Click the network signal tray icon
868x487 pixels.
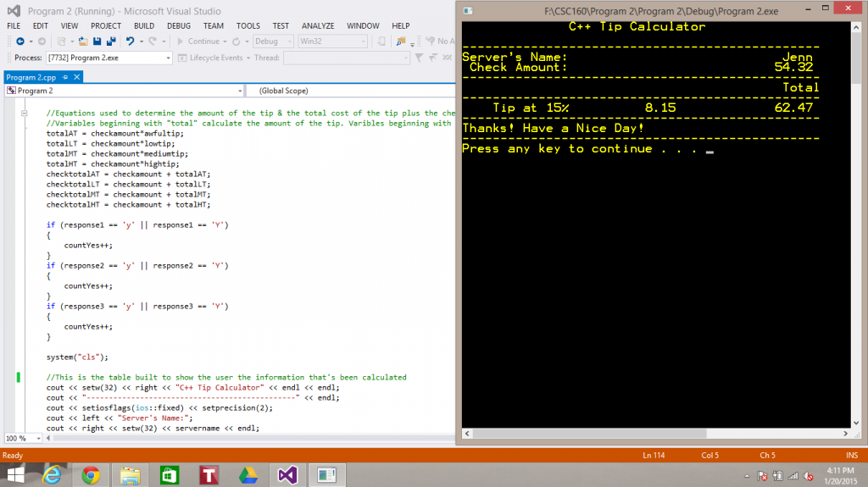click(x=793, y=476)
